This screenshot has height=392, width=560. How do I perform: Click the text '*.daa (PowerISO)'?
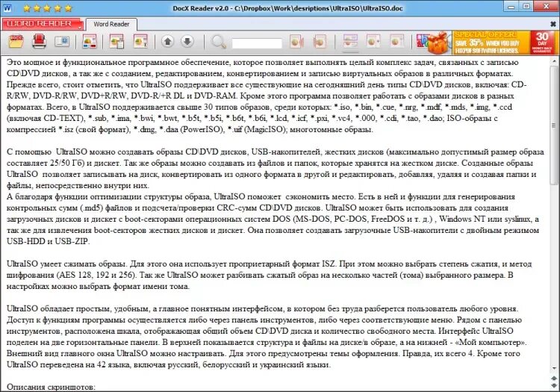coord(191,130)
